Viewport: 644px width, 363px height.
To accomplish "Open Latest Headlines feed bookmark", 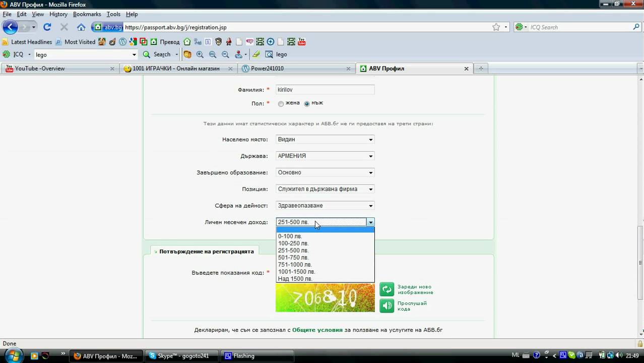I will (x=27, y=42).
